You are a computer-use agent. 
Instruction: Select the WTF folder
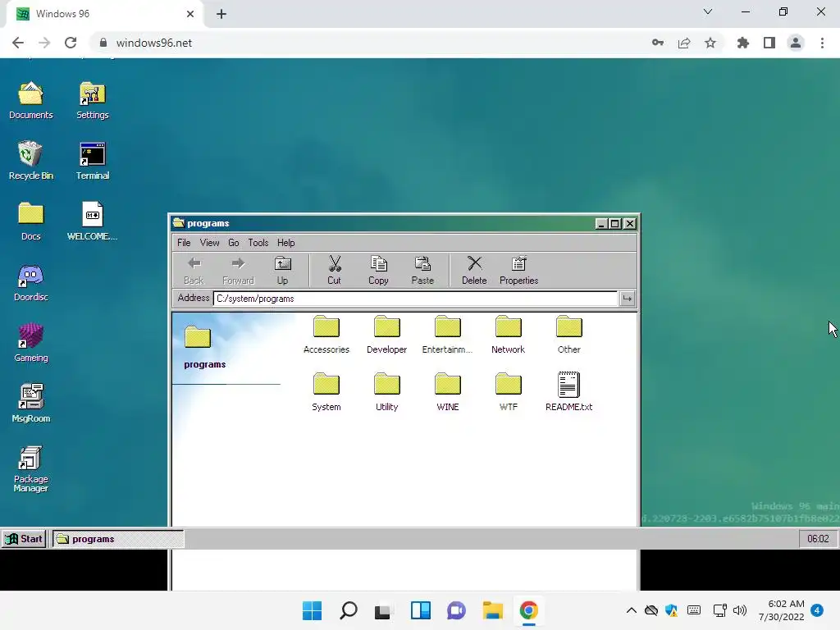[x=508, y=392]
